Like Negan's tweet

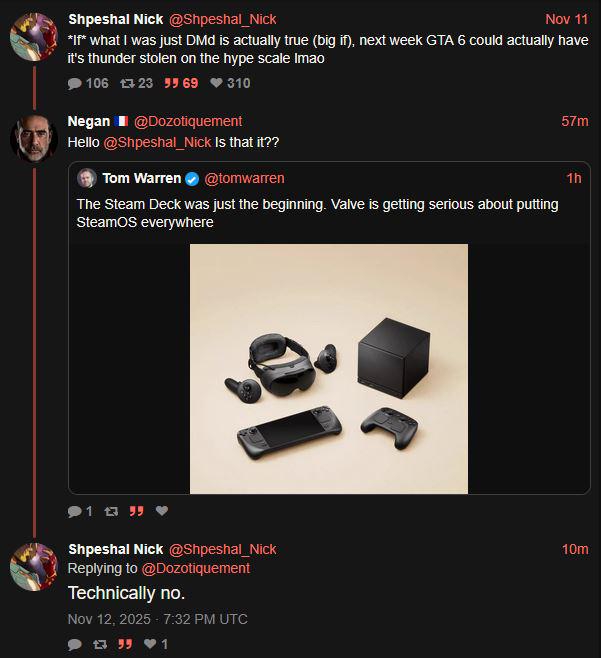click(162, 511)
